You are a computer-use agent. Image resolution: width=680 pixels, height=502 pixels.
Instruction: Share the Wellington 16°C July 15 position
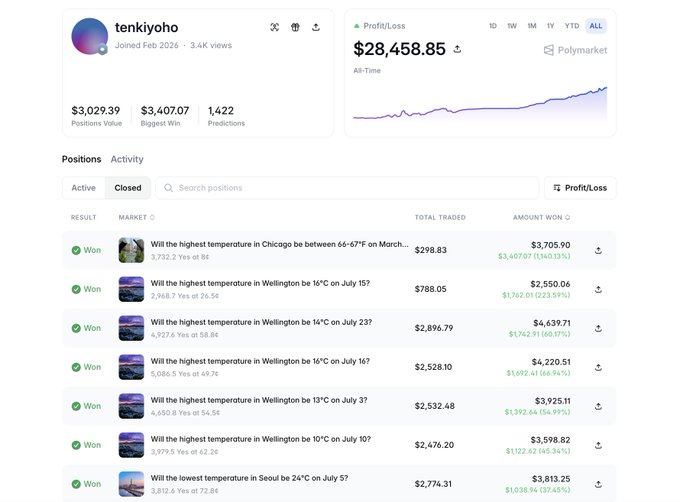click(598, 290)
